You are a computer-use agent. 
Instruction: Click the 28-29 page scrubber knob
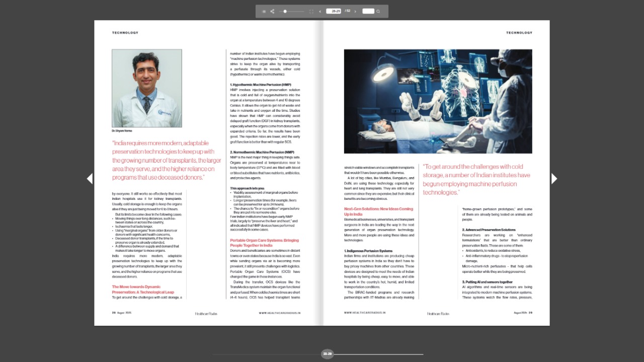328,354
